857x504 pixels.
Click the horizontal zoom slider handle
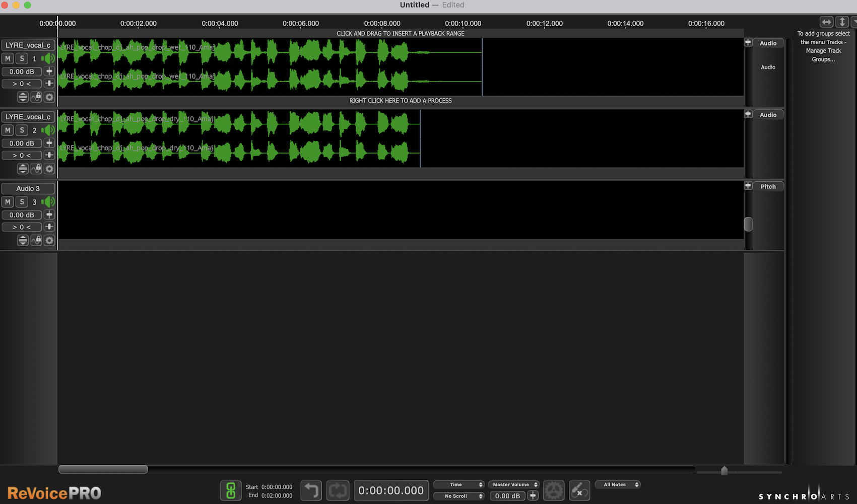724,471
